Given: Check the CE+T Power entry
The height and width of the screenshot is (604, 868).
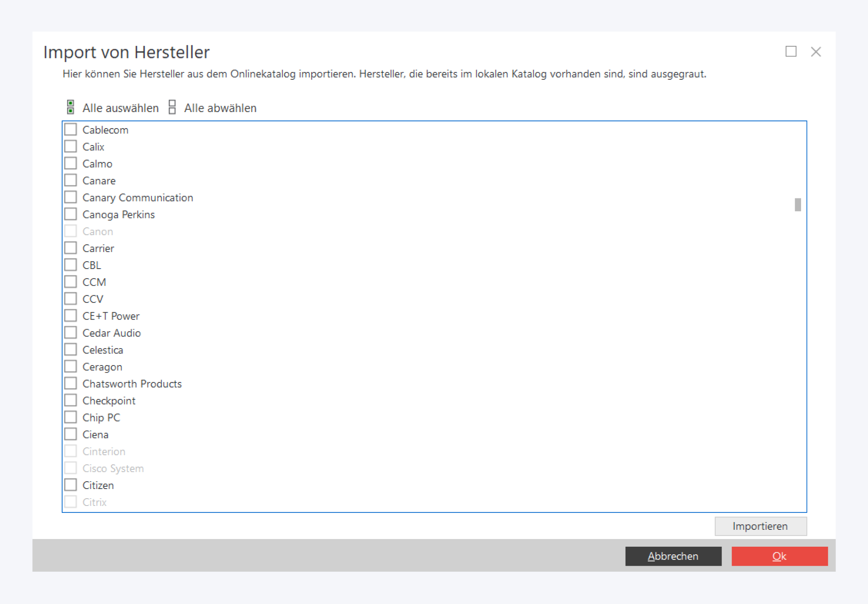Looking at the screenshot, I should (70, 316).
